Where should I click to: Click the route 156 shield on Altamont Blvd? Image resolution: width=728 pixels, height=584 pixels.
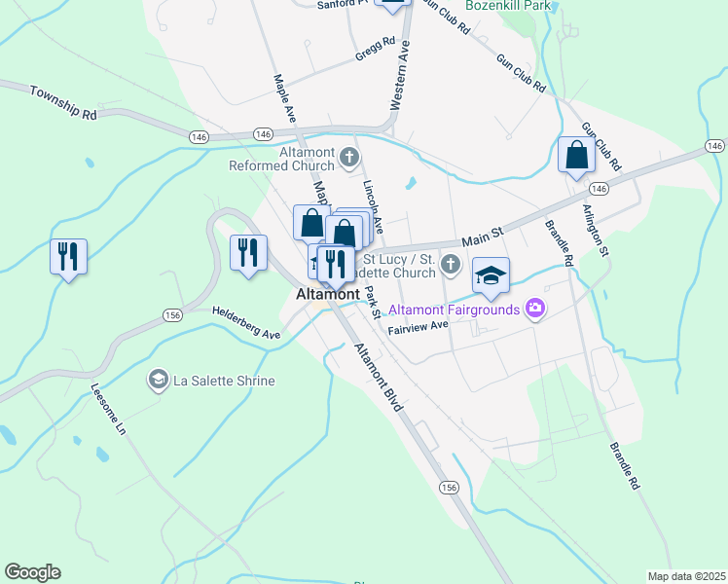pyautogui.click(x=449, y=488)
